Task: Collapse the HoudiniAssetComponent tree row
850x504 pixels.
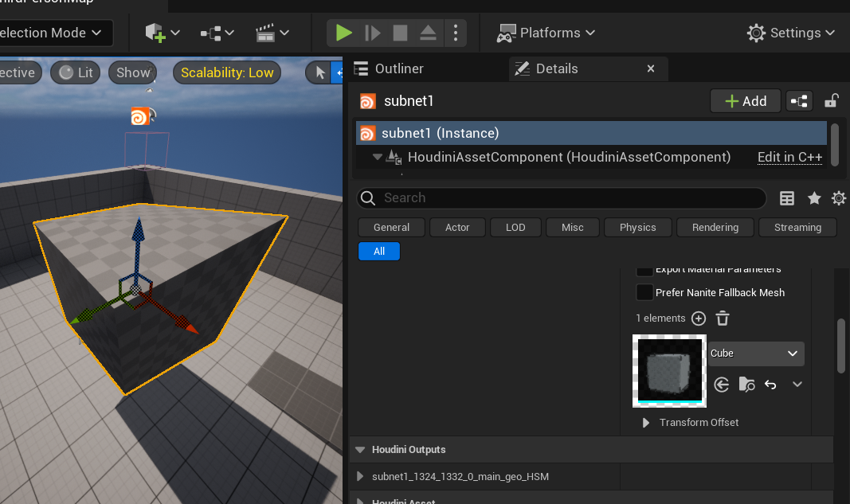Action: [x=378, y=157]
